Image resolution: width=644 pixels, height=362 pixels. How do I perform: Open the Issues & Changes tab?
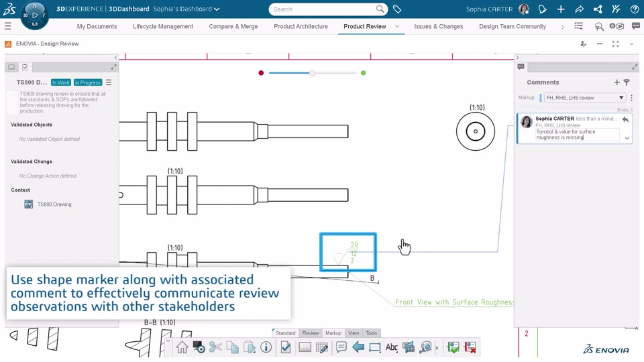pyautogui.click(x=438, y=26)
